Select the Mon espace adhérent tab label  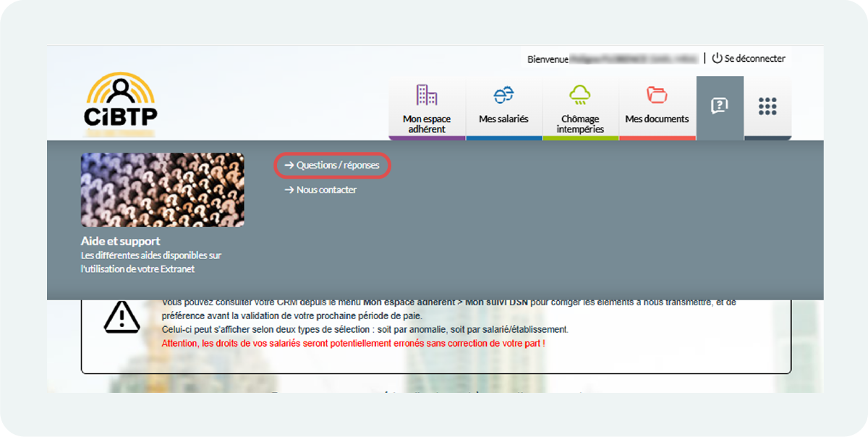click(x=427, y=124)
